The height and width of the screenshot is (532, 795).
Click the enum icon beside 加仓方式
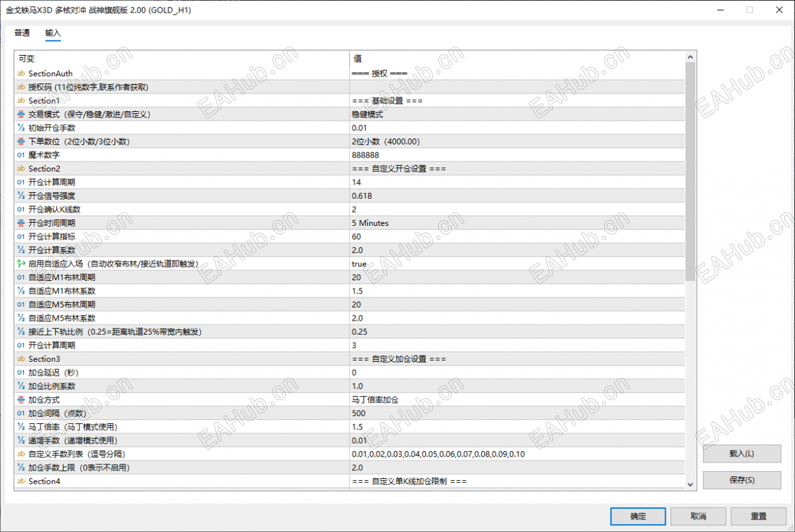(x=21, y=399)
